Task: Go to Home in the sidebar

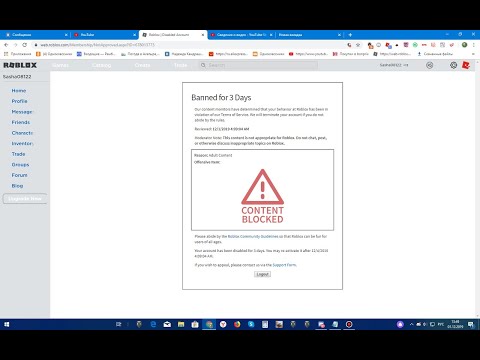Action: (19, 91)
